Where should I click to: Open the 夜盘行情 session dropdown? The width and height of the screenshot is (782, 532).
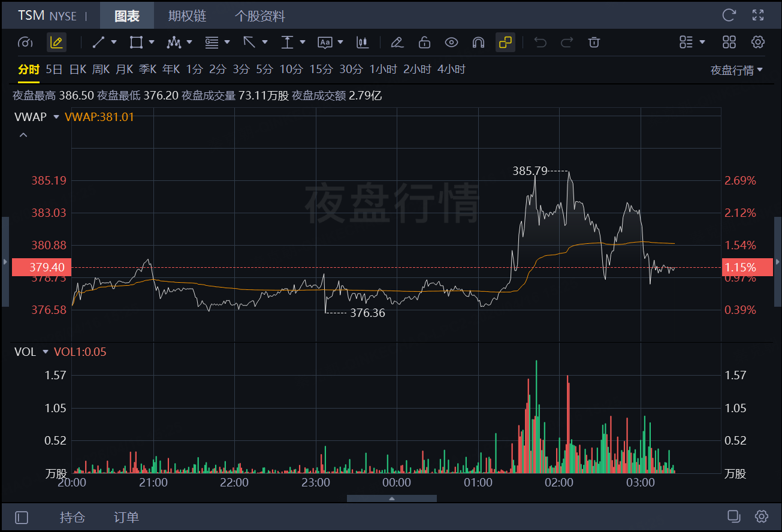(x=736, y=70)
